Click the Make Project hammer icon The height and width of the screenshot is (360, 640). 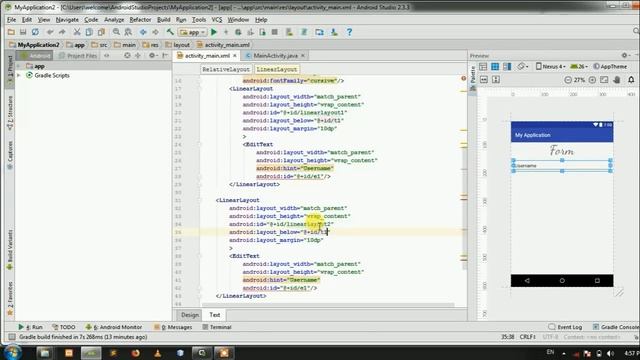click(170, 32)
